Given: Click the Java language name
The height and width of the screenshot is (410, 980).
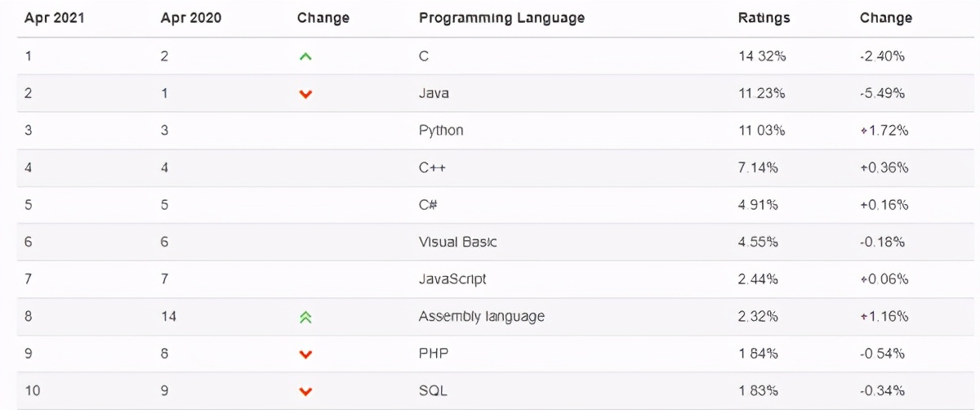Looking at the screenshot, I should pos(434,94).
